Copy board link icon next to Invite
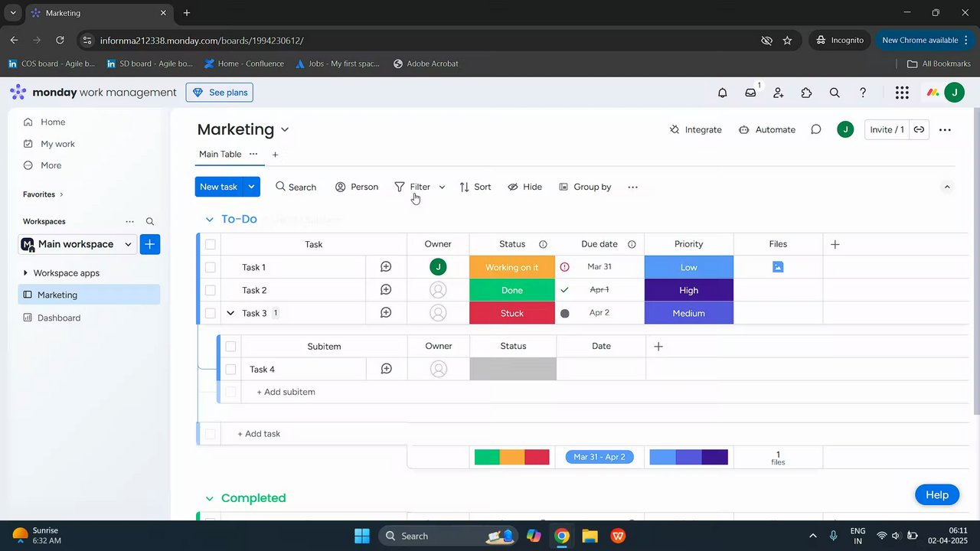 (x=919, y=129)
